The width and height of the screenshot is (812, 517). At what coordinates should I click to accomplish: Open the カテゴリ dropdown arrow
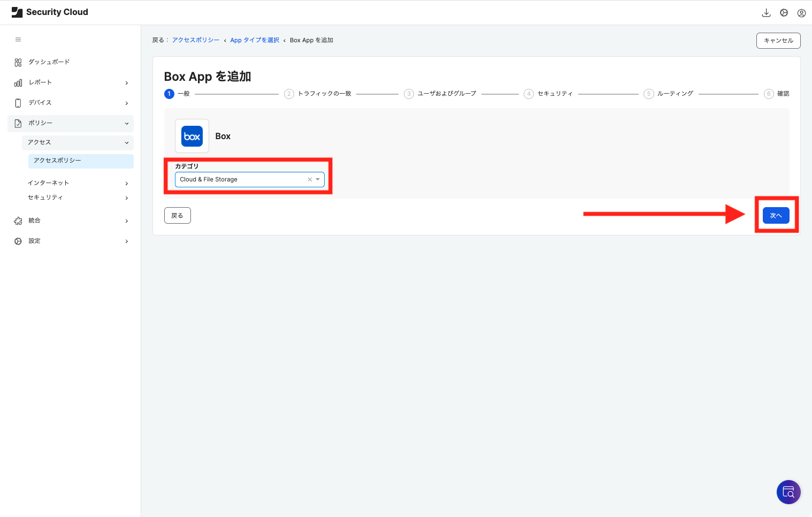click(318, 179)
